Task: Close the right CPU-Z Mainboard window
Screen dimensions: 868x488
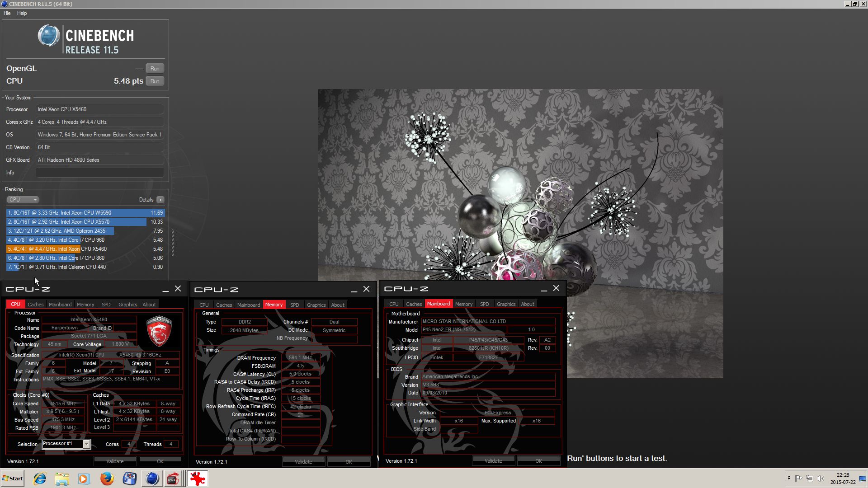Action: coord(557,288)
